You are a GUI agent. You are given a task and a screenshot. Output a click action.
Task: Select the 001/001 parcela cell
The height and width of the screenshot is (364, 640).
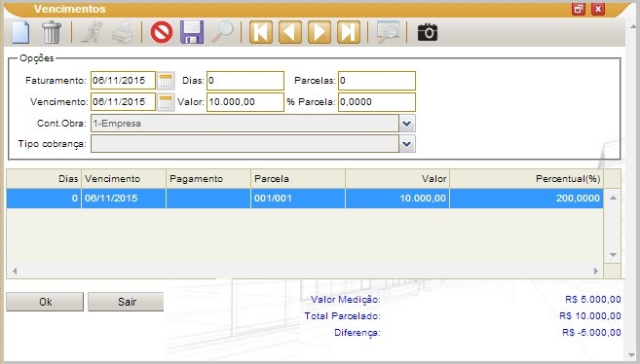click(298, 199)
